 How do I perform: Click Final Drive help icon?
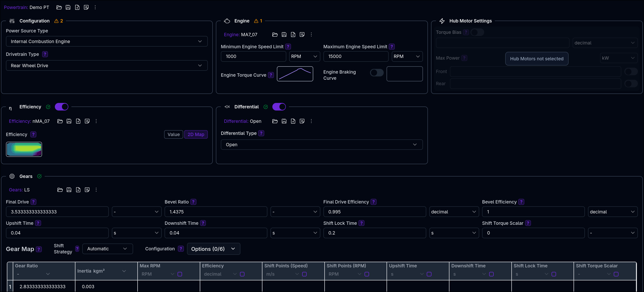pos(34,202)
